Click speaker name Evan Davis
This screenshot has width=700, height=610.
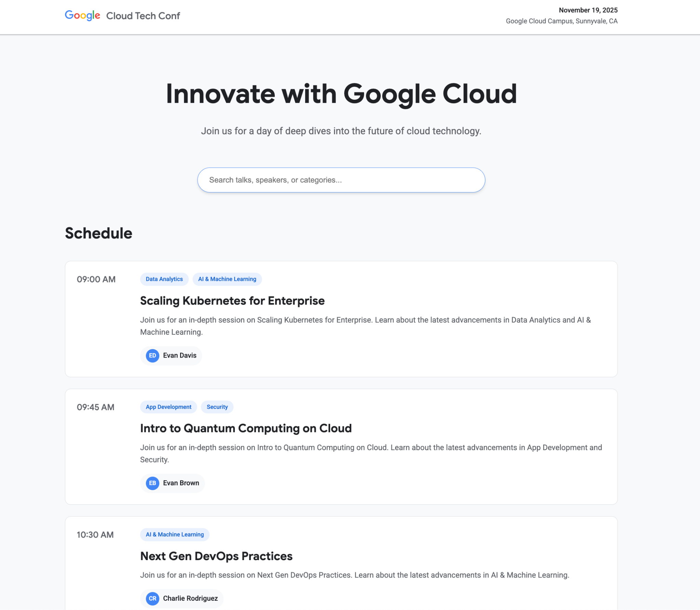179,356
